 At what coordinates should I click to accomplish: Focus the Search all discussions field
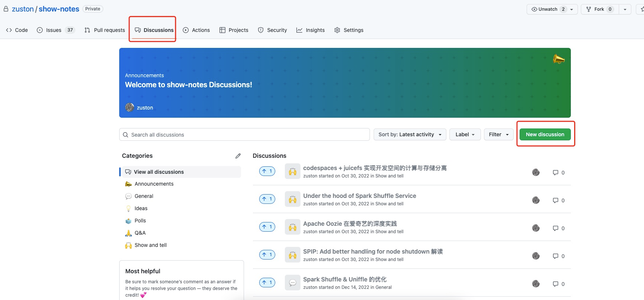(244, 134)
